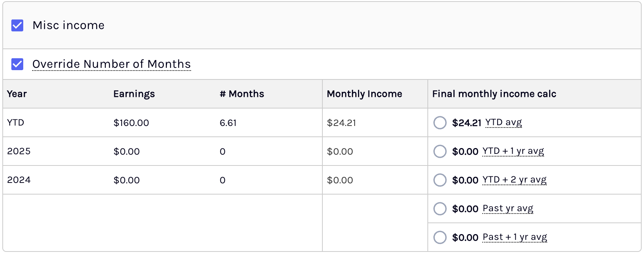
Task: Uncheck the Misc income checkbox
Action: 17,26
